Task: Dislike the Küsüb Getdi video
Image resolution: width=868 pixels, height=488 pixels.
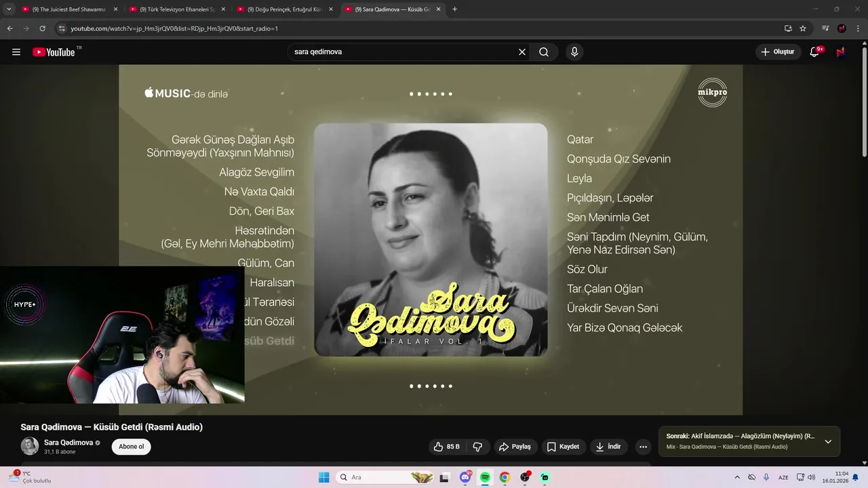Action: pos(477,447)
